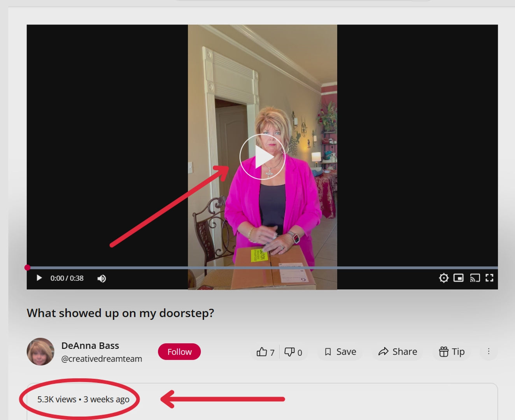Click the large circular play button overlay
The height and width of the screenshot is (420, 515).
263,157
